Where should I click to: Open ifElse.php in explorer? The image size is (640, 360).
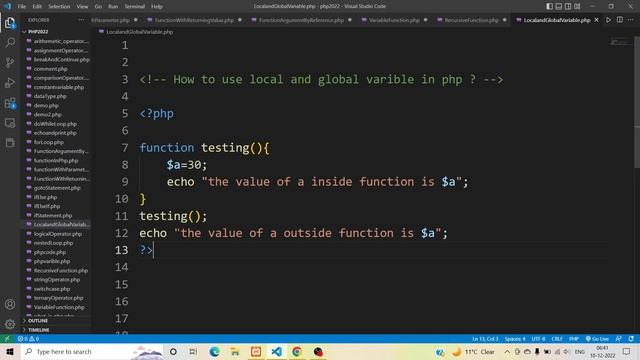[x=45, y=197]
